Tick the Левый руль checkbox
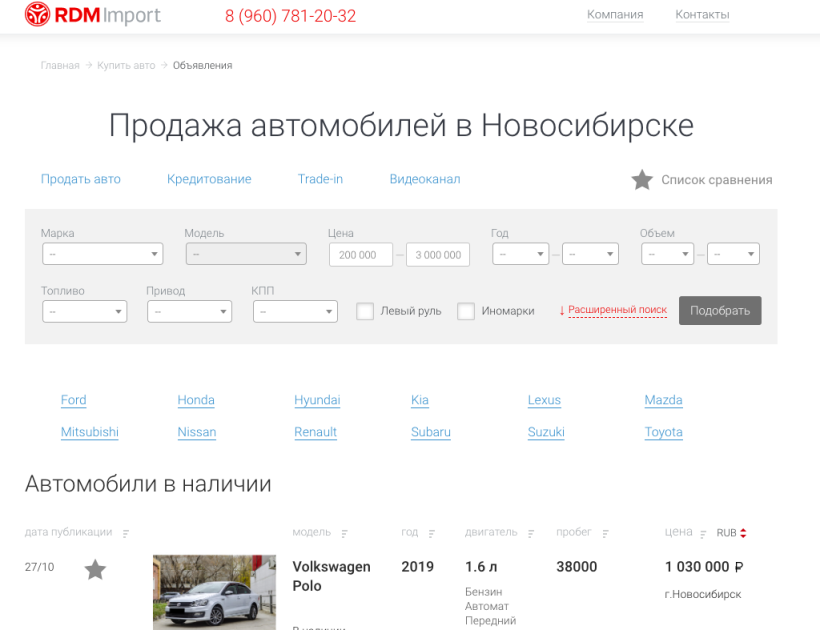 [x=365, y=311]
